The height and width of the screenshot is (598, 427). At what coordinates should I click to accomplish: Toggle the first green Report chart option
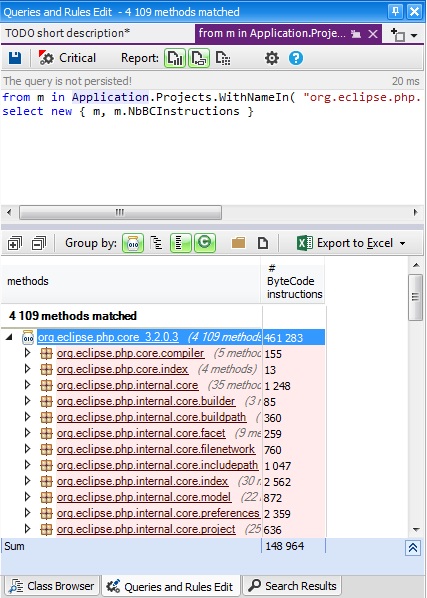(175, 58)
